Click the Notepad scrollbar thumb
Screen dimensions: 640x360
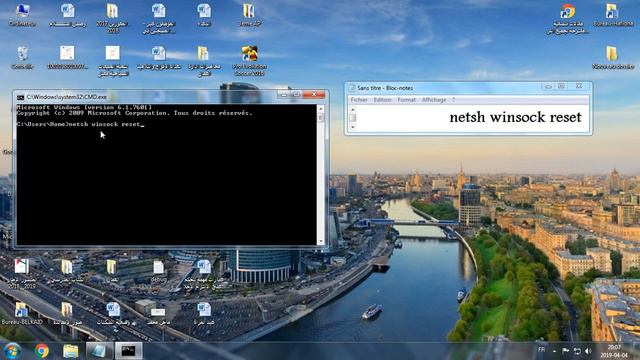[x=353, y=118]
